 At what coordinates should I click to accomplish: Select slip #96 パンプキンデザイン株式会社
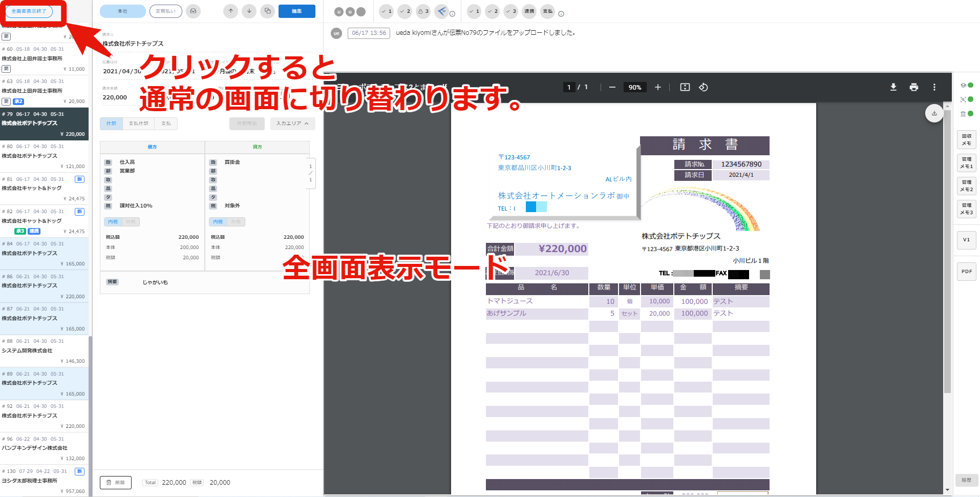[x=45, y=448]
